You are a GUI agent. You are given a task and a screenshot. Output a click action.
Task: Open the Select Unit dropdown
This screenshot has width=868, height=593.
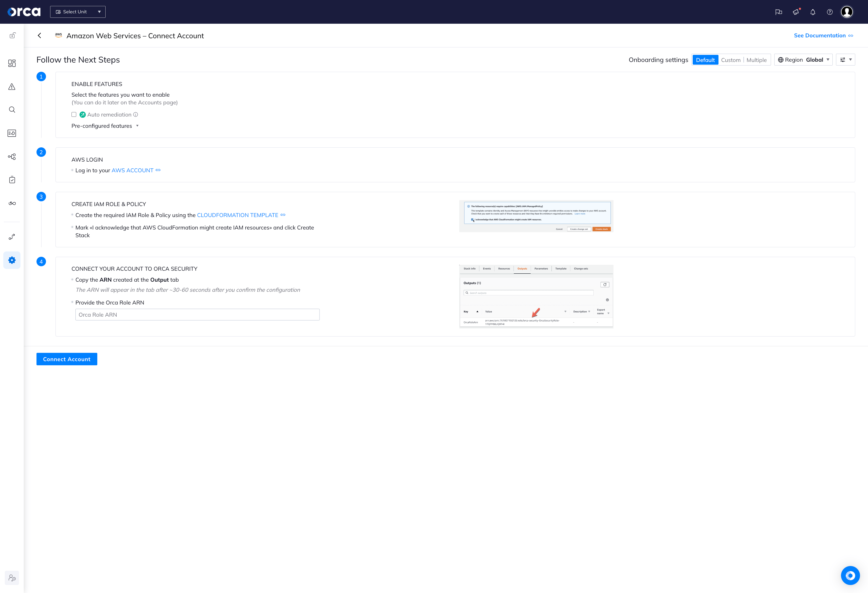pos(78,12)
